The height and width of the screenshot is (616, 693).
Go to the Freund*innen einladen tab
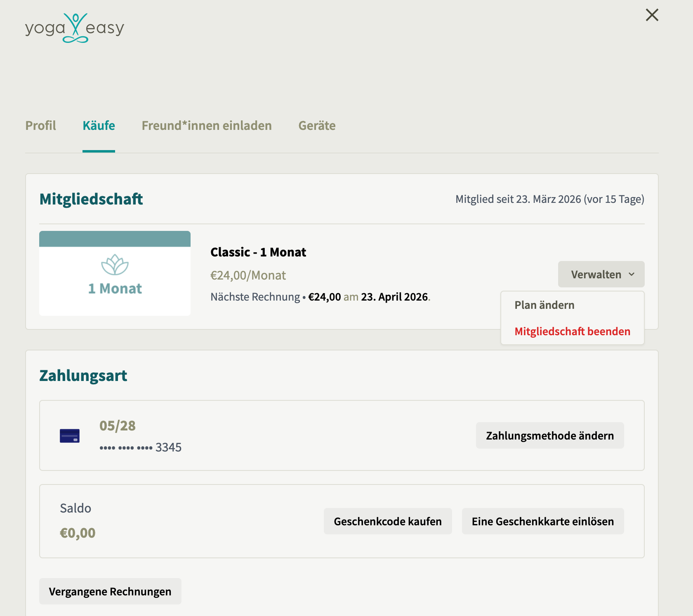click(x=207, y=126)
